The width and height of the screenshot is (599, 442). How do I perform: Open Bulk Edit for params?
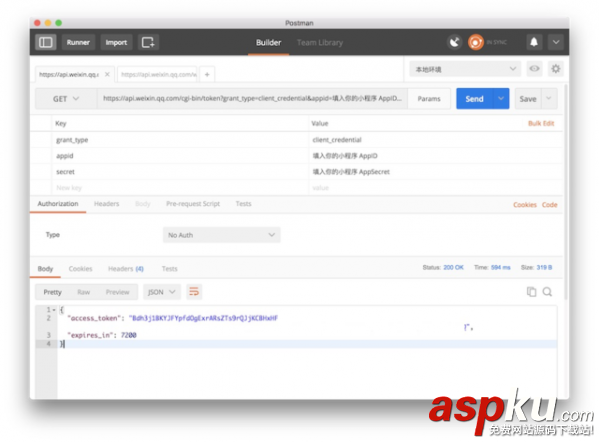point(541,123)
